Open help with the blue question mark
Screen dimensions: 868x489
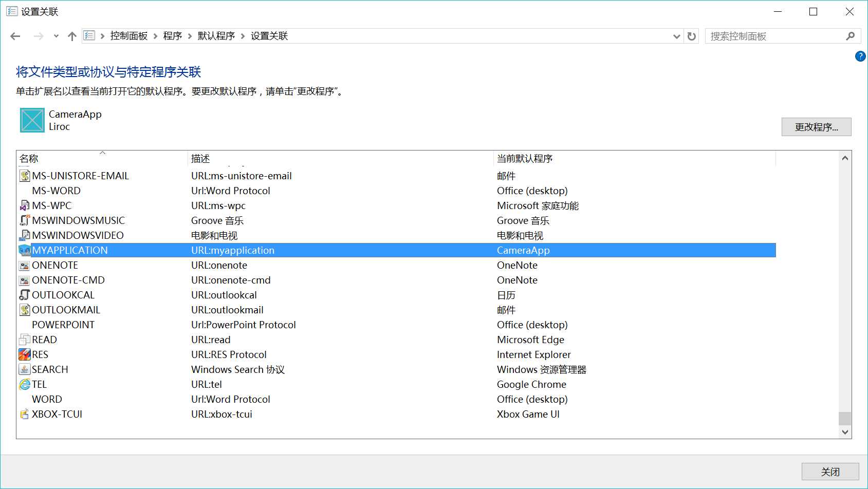point(860,57)
